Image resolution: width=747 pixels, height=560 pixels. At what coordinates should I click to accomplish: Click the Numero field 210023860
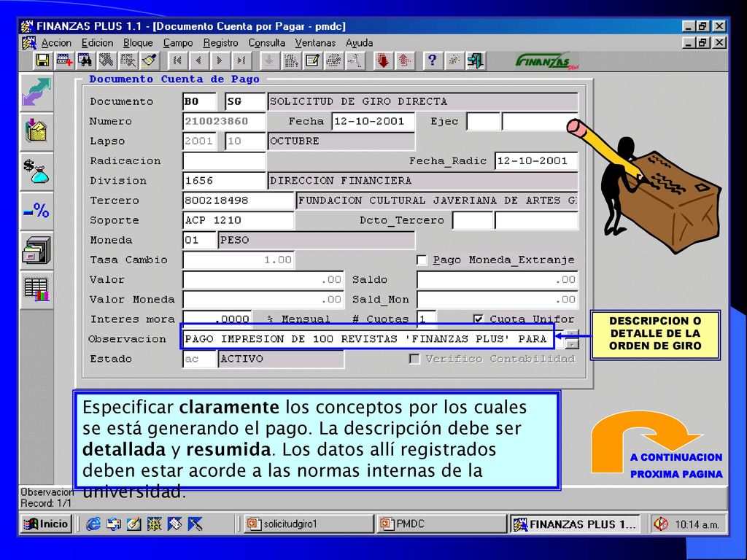[224, 122]
